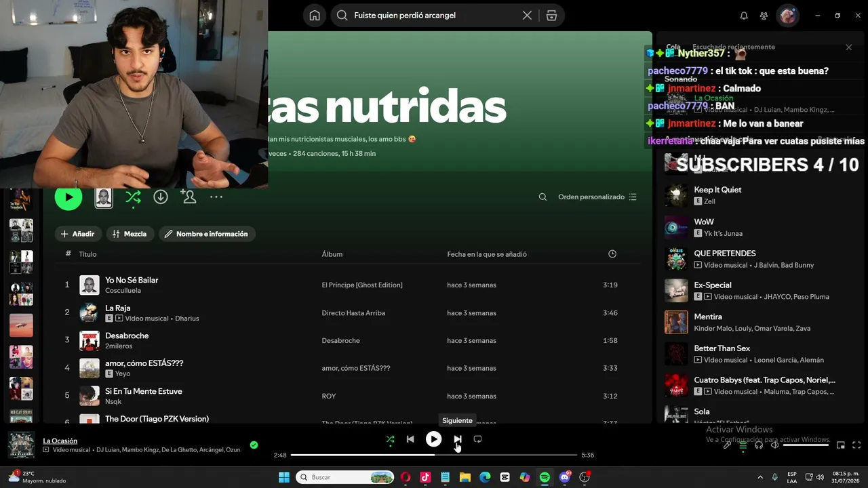This screenshot has height=488, width=868.
Task: Open the now-playing 'La Ocasión' title link
Action: coord(60,441)
